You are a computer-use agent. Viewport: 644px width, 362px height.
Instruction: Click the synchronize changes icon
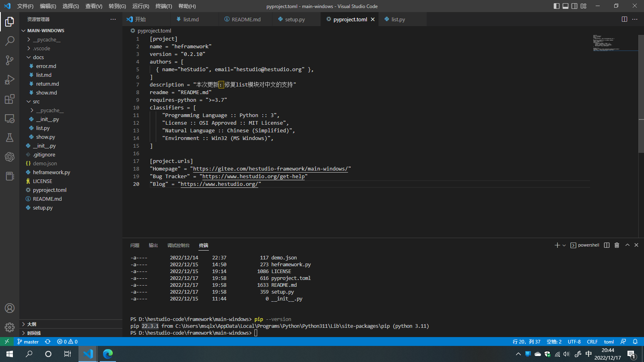(47, 341)
